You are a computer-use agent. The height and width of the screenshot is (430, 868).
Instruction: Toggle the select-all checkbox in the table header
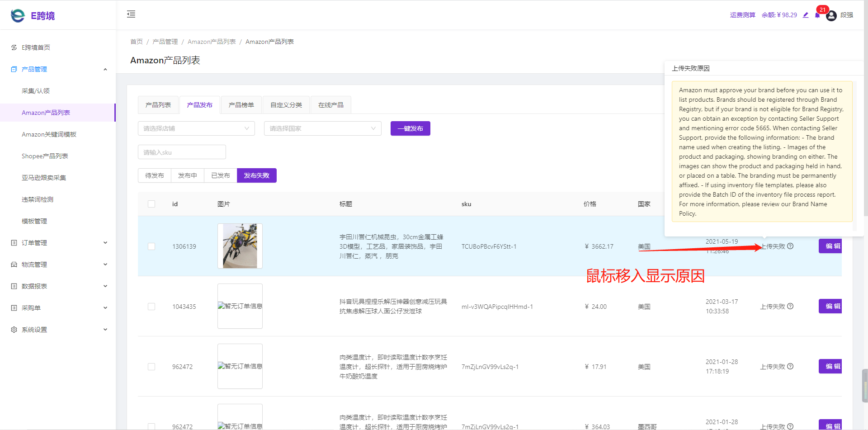pyautogui.click(x=151, y=204)
